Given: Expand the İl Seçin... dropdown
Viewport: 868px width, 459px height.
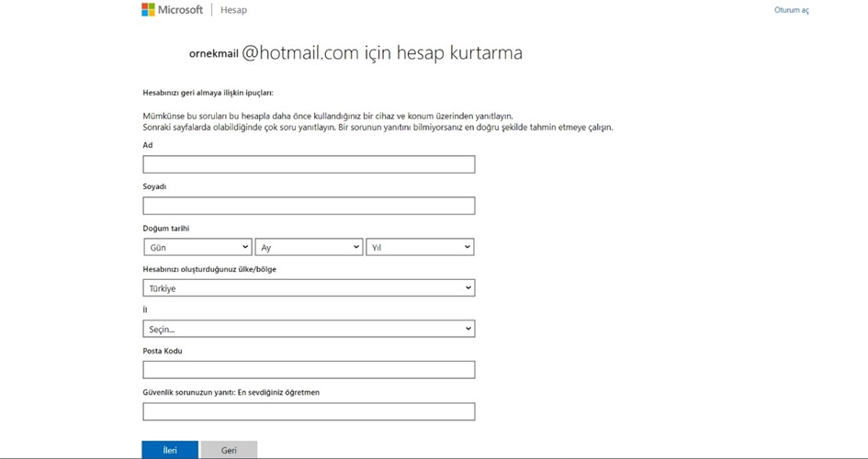Looking at the screenshot, I should pyautogui.click(x=309, y=329).
